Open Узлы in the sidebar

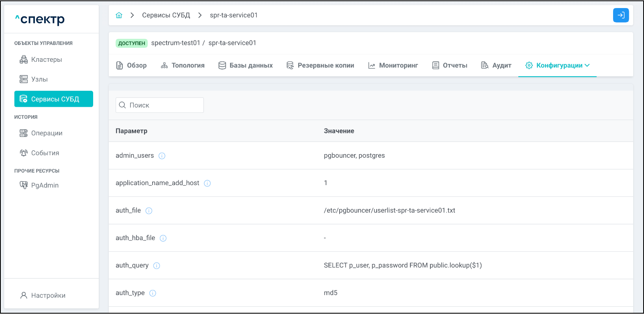[39, 79]
